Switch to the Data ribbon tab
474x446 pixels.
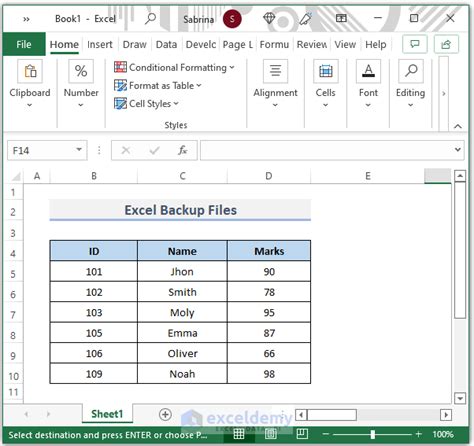(x=166, y=44)
